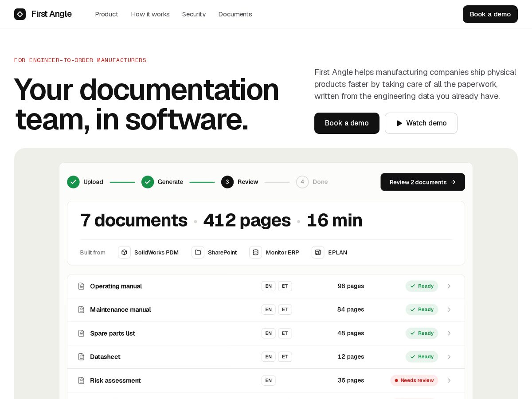Select ET language tag for Operating manual
Viewport: 532px width, 399px height.
point(285,286)
